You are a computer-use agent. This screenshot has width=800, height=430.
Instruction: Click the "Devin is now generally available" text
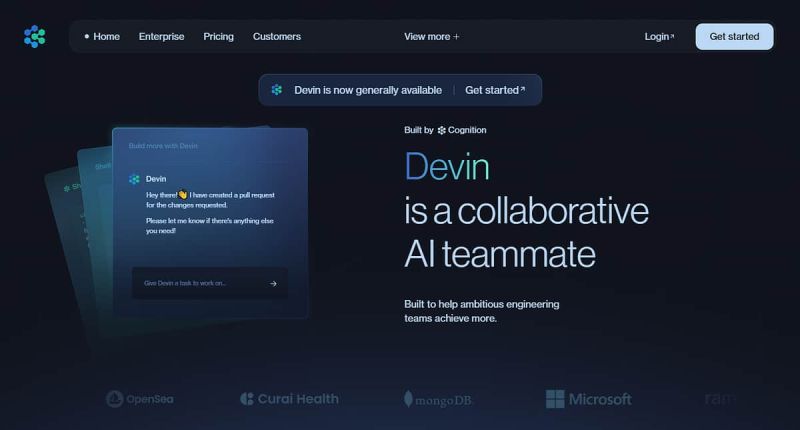pyautogui.click(x=367, y=90)
